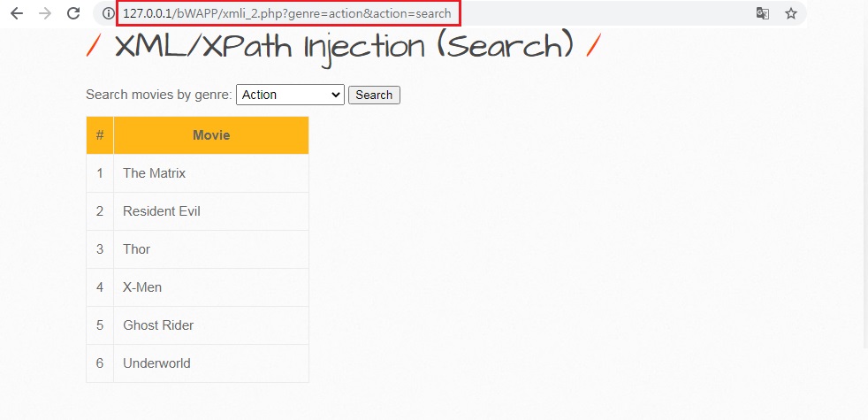Click the # column header
868x420 pixels.
tap(100, 135)
